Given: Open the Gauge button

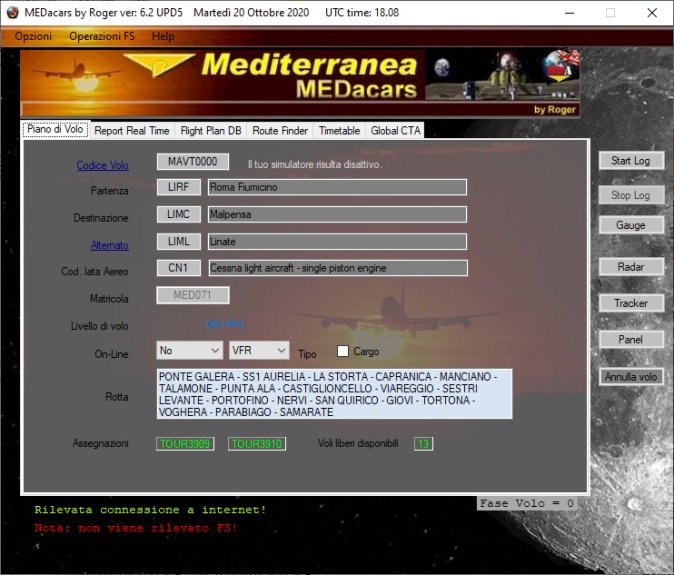Looking at the screenshot, I should pyautogui.click(x=631, y=225).
